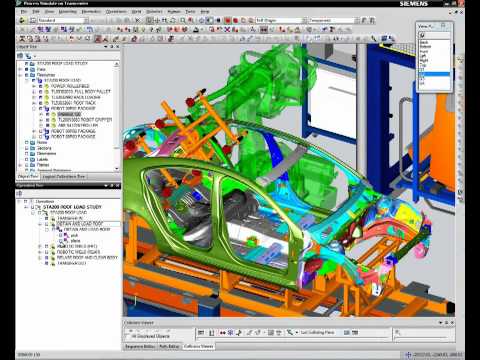
Task: Open the Standard layout combo box
Action: [63, 20]
